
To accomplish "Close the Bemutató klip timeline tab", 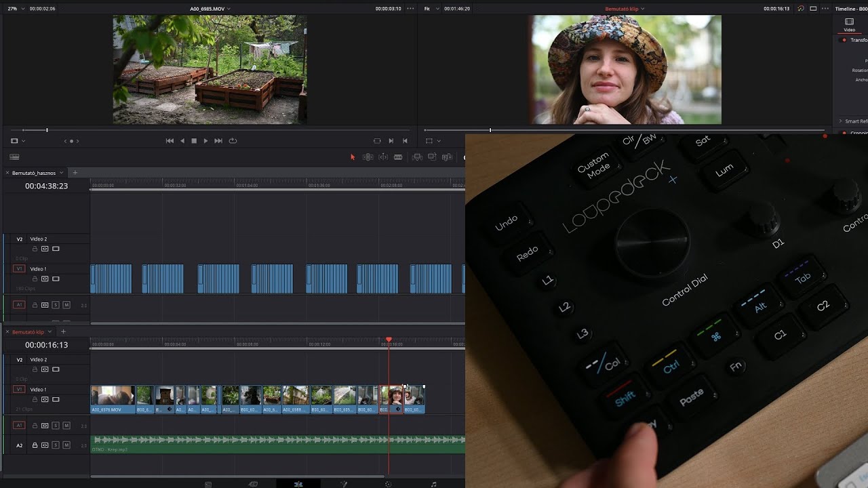I will pos(8,332).
